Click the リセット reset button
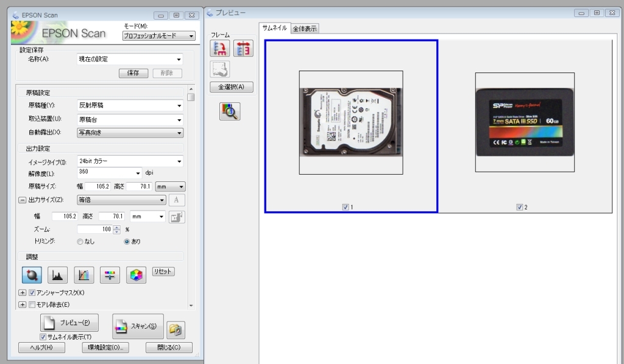Screen dimensions: 624x364 163,271
